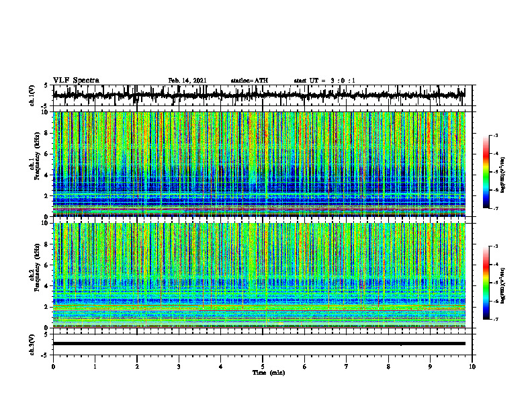532x411 pixels.
Task: Click the '3' tick on the time axis
Action: tap(179, 367)
